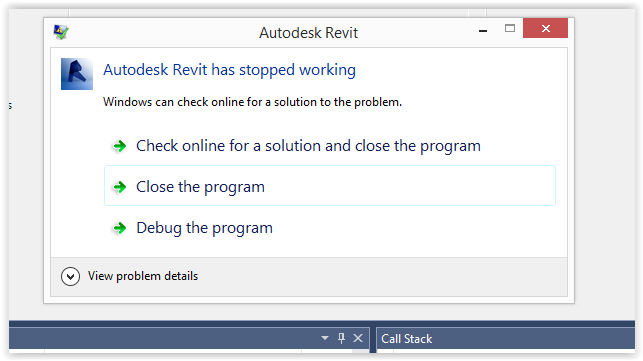Minimize the Autodesk Revit error dialog
643x361 pixels.
point(483,30)
